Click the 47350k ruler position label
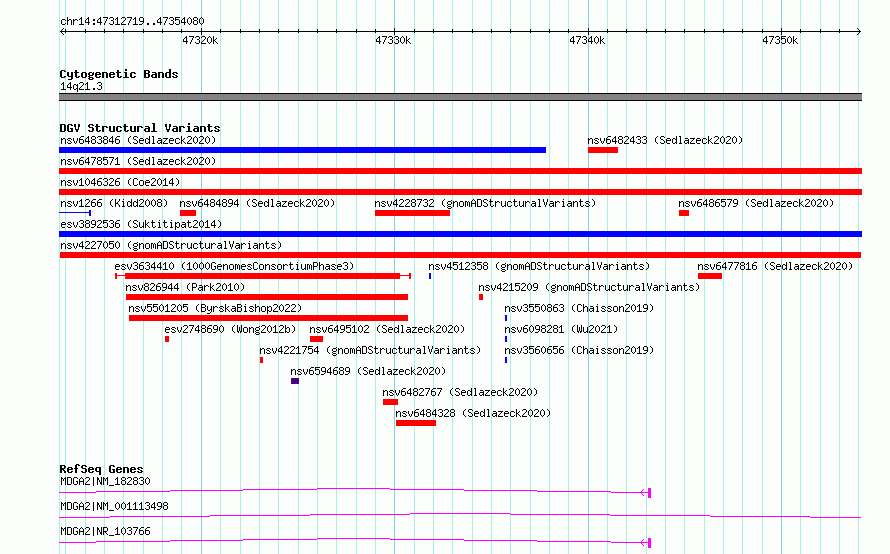890x554 pixels. [x=780, y=40]
